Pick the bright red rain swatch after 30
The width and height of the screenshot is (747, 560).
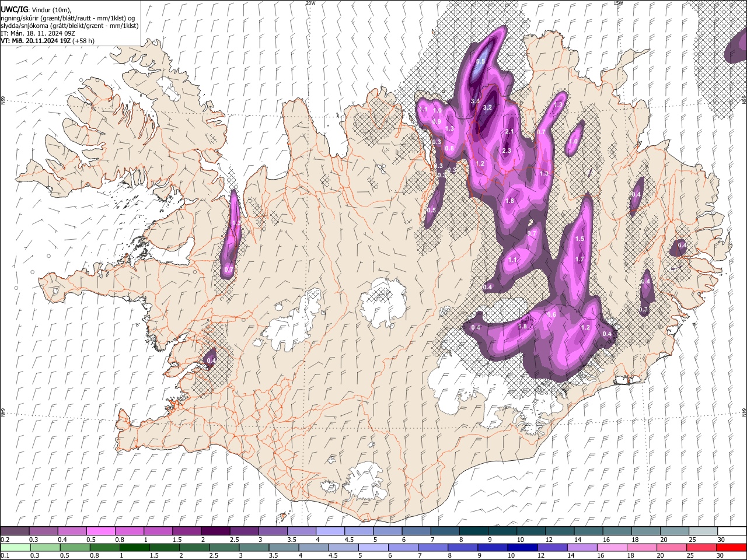(x=731, y=547)
